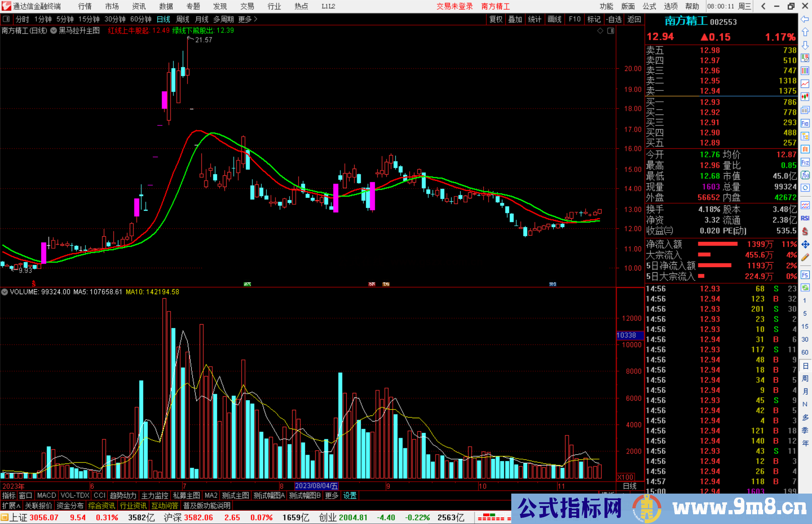This screenshot has height=524, width=812.
Task: Switch to the MACD indicator tab
Action: 47,495
